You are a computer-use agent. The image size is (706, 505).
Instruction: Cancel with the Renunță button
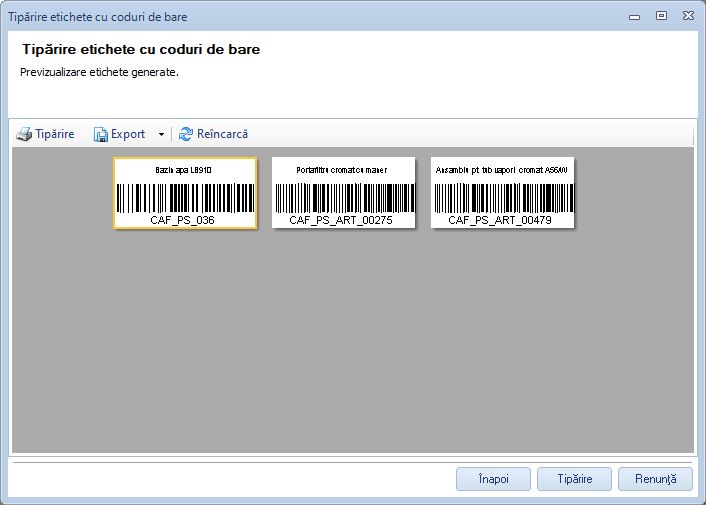[656, 479]
